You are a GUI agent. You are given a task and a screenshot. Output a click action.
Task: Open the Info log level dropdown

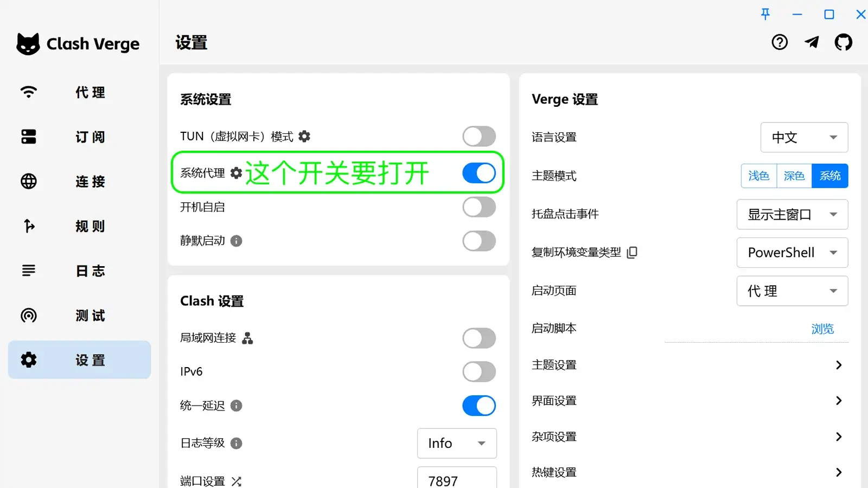[456, 443]
